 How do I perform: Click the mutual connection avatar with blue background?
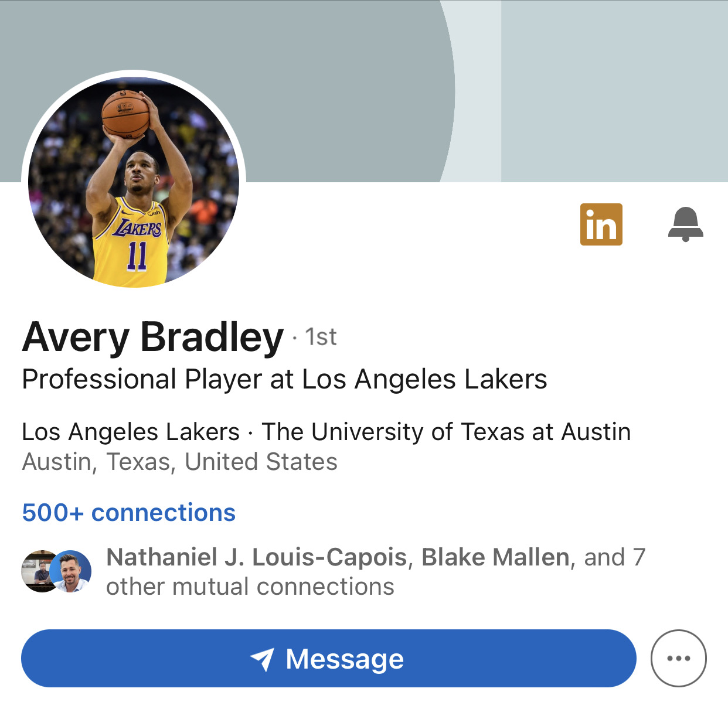(70, 571)
